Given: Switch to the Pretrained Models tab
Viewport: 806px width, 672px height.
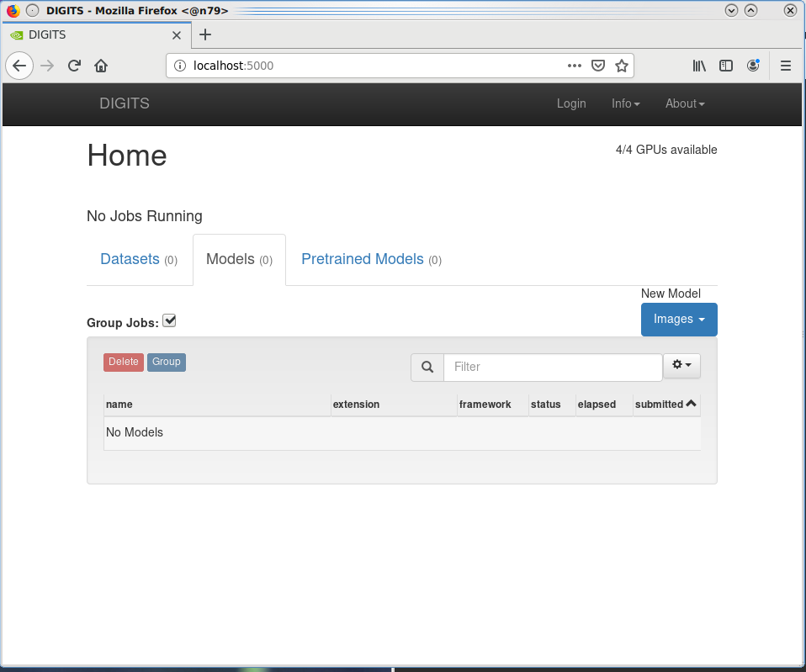Looking at the screenshot, I should point(371,259).
